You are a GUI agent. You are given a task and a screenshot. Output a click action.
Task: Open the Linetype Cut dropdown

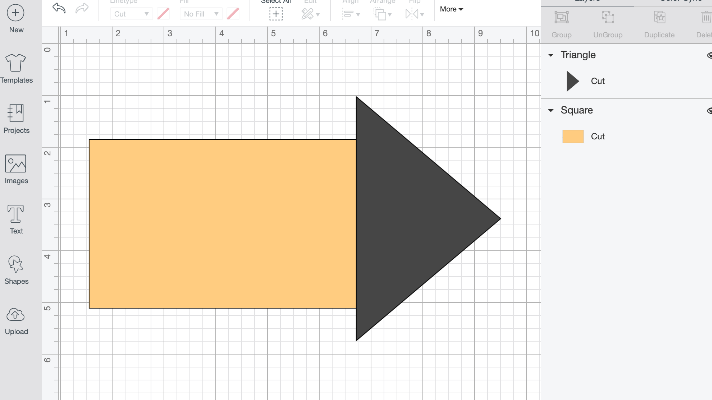pos(131,14)
